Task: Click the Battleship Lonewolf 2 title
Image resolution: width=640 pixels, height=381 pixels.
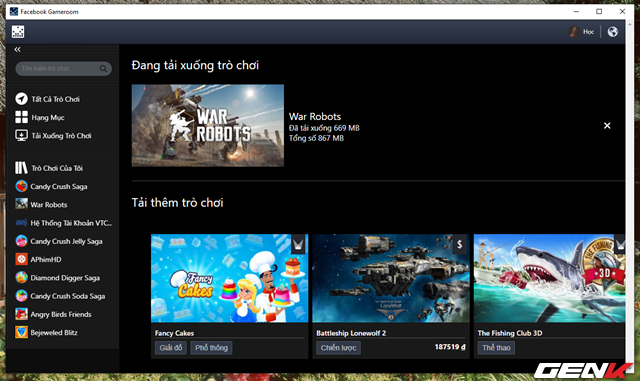Action: click(x=351, y=333)
